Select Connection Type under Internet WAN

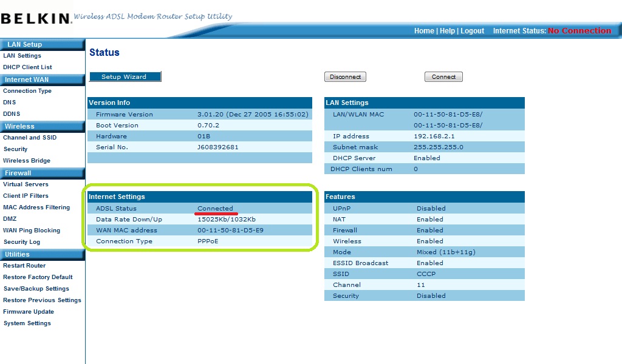(x=27, y=91)
